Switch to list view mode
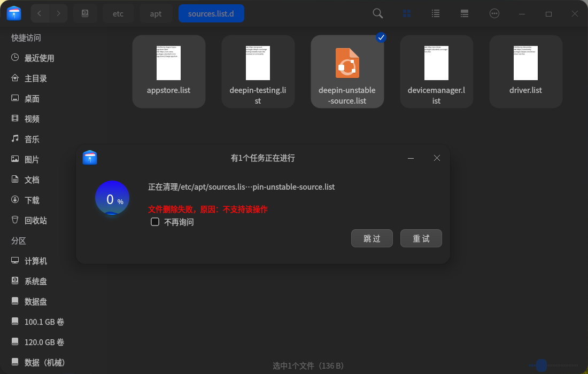The width and height of the screenshot is (588, 374). click(x=436, y=13)
